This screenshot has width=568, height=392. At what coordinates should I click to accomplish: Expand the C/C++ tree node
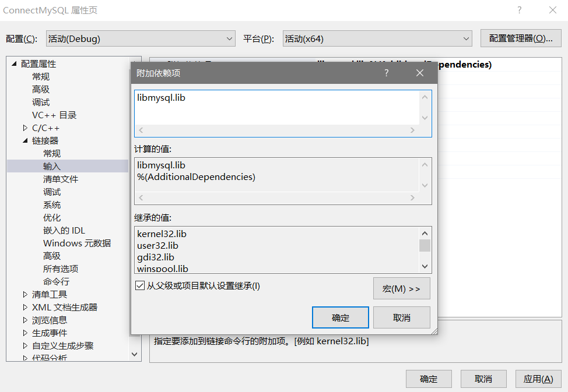(x=25, y=128)
